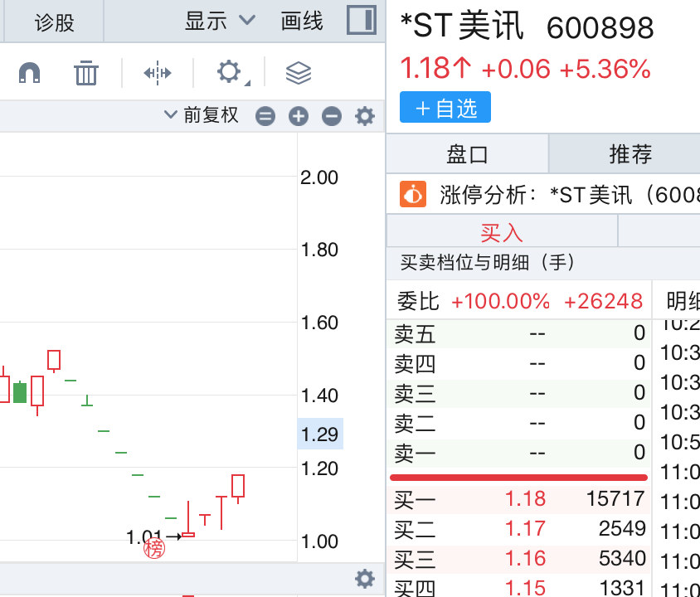The height and width of the screenshot is (597, 700).
Task: Click the gear icon beside 前复权 controls
Action: tap(365, 116)
